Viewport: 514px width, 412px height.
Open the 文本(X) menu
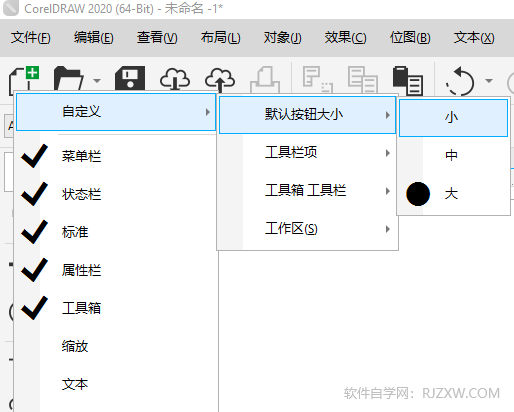(474, 38)
